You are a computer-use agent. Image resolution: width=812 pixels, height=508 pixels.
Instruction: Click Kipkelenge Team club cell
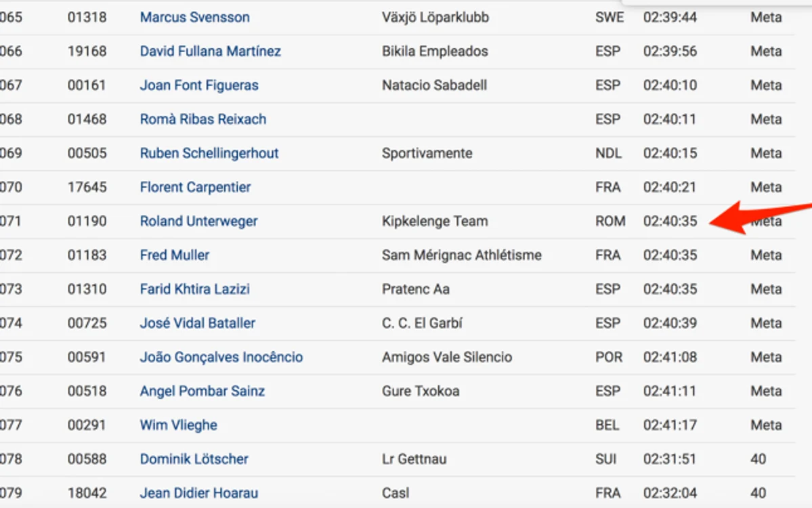point(435,221)
